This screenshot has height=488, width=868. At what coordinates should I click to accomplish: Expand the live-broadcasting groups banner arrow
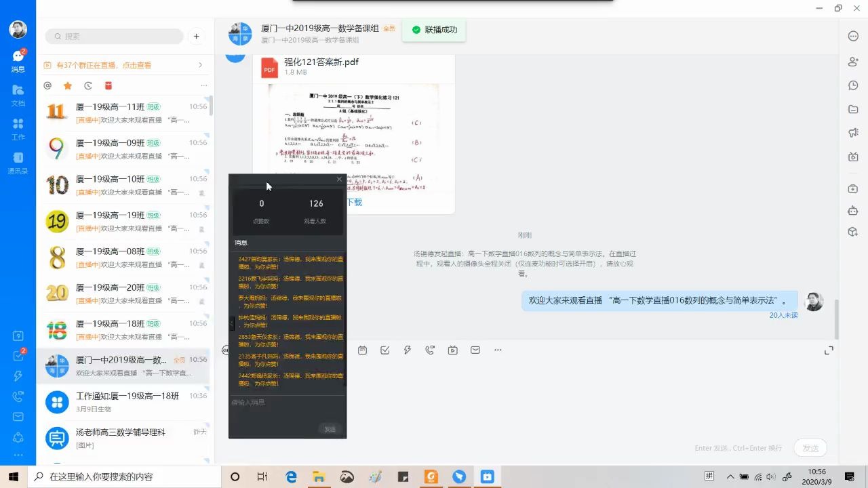pos(200,65)
